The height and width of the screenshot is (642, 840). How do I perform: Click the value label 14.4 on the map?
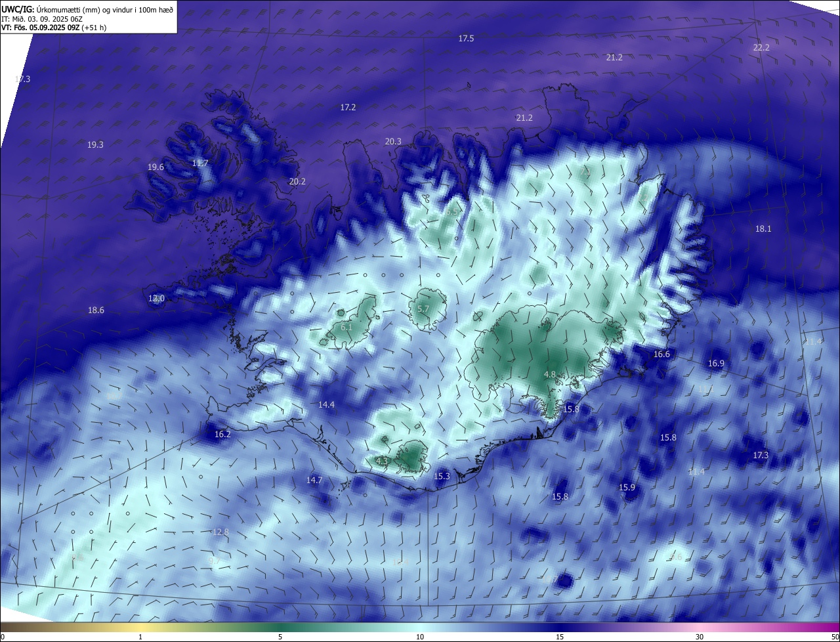[x=326, y=405]
